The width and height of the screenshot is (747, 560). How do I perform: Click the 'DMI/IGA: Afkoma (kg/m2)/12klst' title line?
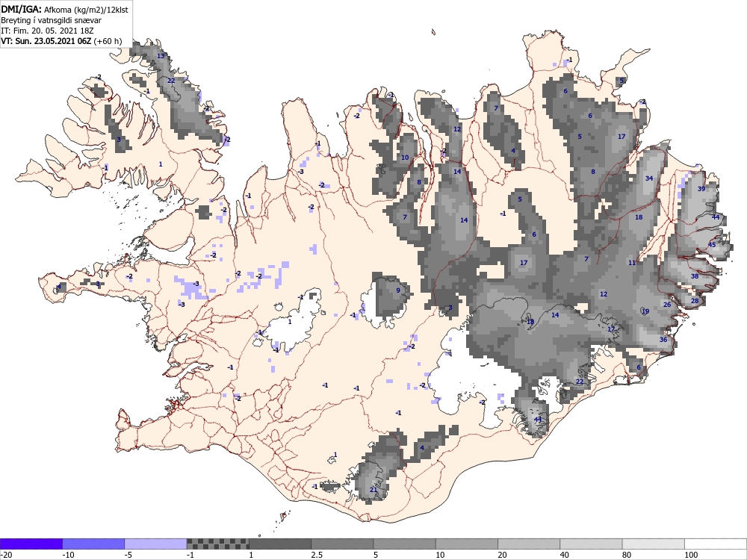point(64,9)
